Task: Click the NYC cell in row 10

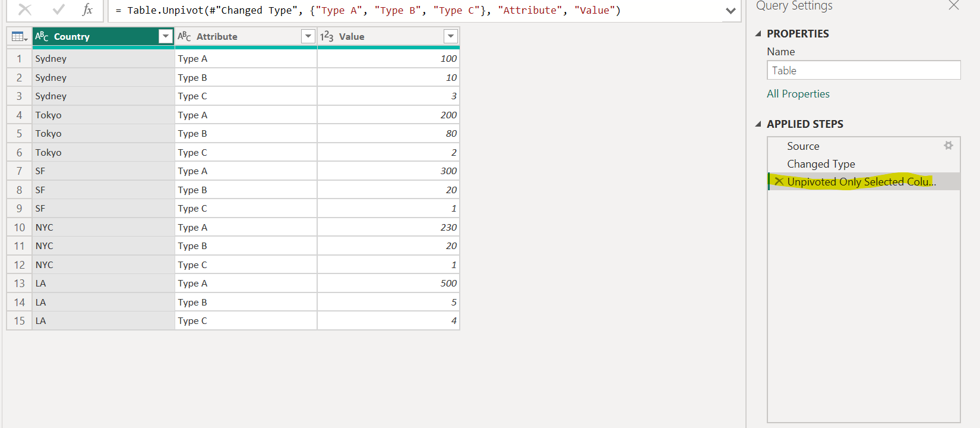Action: click(103, 227)
